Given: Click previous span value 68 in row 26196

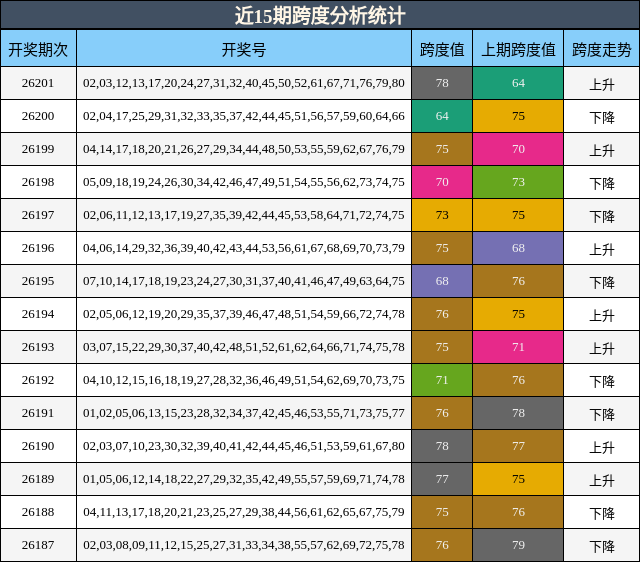Looking at the screenshot, I should [518, 248].
